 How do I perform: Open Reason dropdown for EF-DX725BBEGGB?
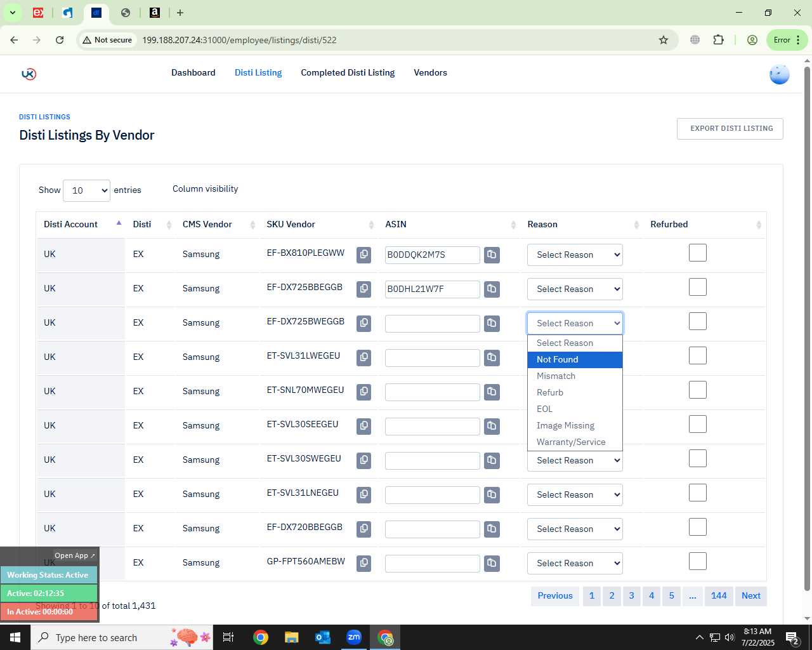coord(575,289)
